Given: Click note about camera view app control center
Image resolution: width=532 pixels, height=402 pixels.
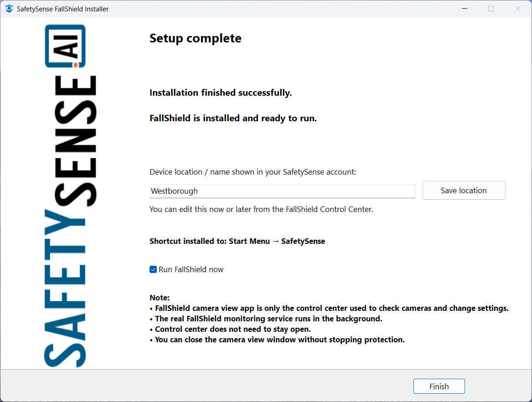Looking at the screenshot, I should [329, 308].
